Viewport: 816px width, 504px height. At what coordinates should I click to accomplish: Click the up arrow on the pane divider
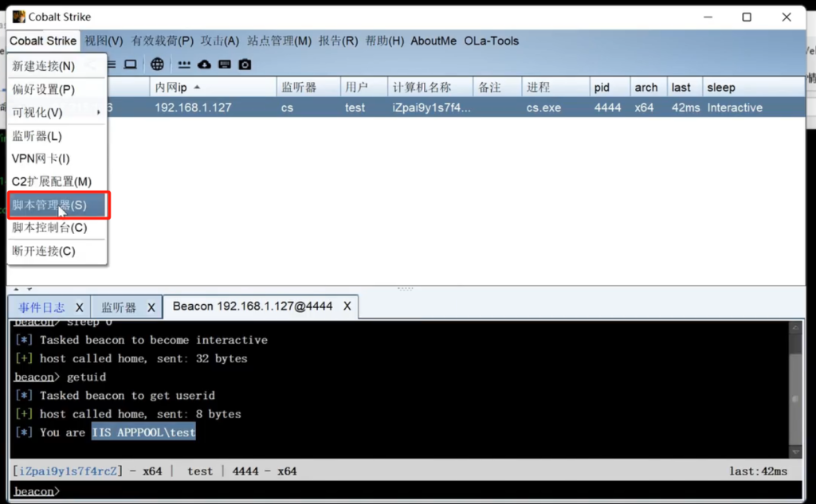pos(16,289)
